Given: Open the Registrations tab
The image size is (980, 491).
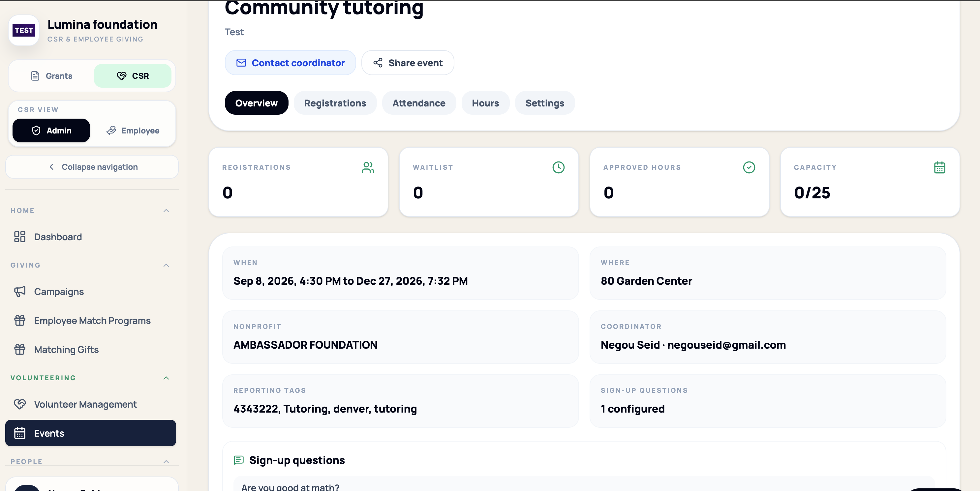Looking at the screenshot, I should [x=335, y=103].
